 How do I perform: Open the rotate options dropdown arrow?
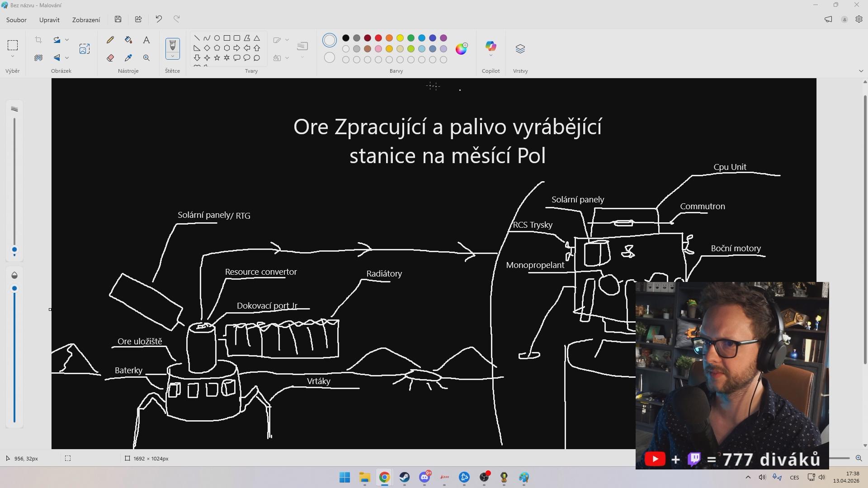coord(67,40)
